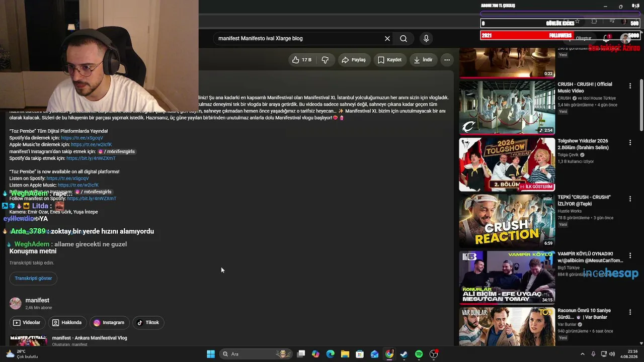Open the Windows Start menu
Image resolution: width=644 pixels, height=362 pixels.
tap(211, 354)
